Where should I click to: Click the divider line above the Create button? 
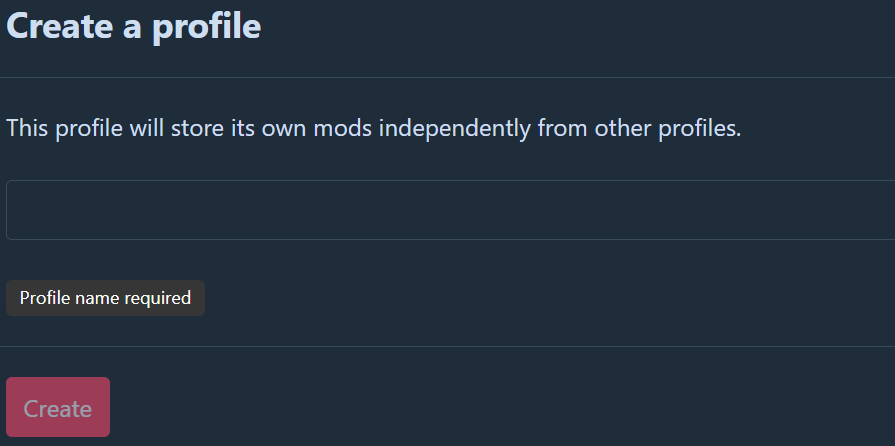(x=450, y=346)
